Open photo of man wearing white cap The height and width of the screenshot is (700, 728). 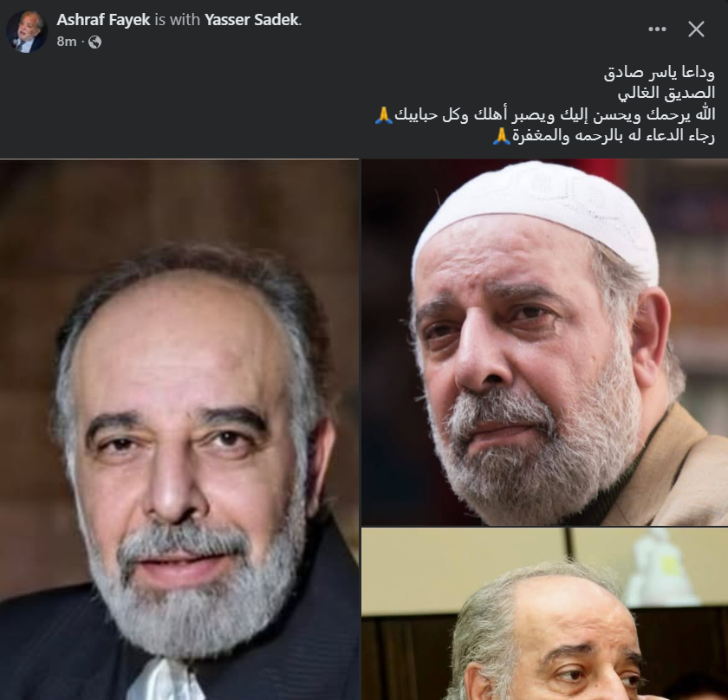click(x=544, y=342)
